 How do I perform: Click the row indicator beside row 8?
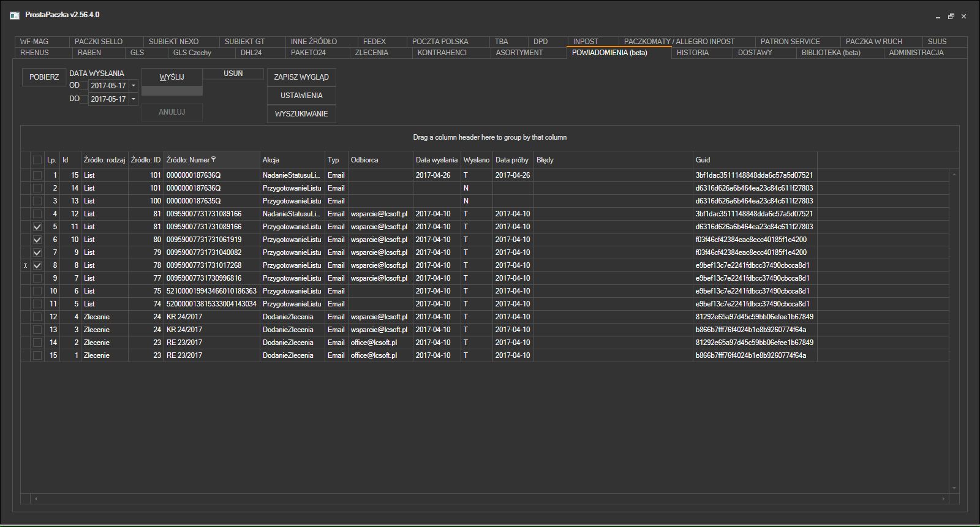click(26, 265)
